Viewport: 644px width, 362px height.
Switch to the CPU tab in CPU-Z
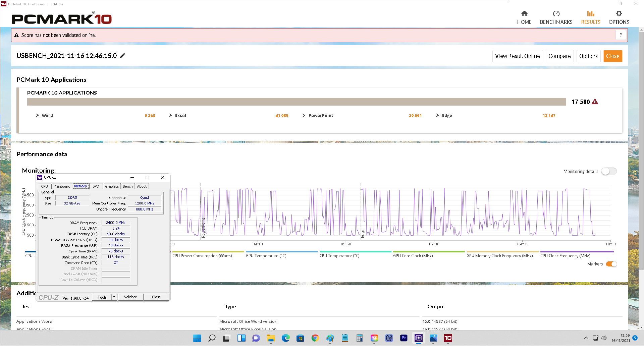(x=44, y=186)
